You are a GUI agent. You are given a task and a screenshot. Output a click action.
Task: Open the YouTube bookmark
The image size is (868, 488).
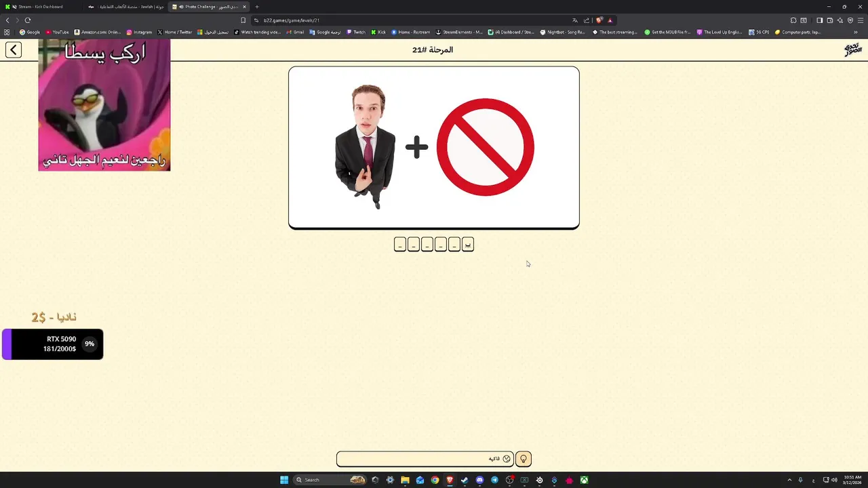(58, 32)
